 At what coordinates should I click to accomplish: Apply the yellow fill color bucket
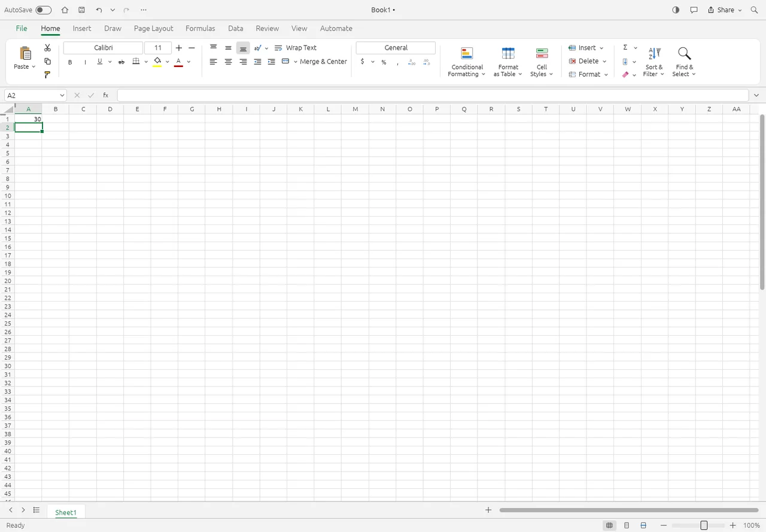(x=157, y=62)
